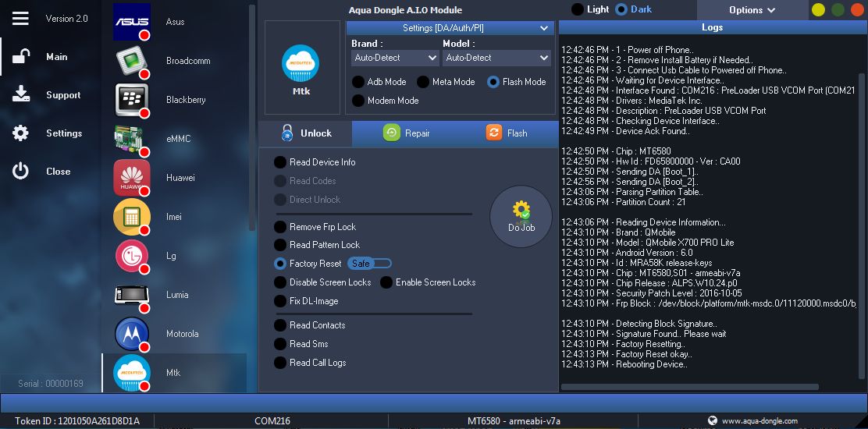
Task: Click the yellow window control dot
Action: coord(818,9)
